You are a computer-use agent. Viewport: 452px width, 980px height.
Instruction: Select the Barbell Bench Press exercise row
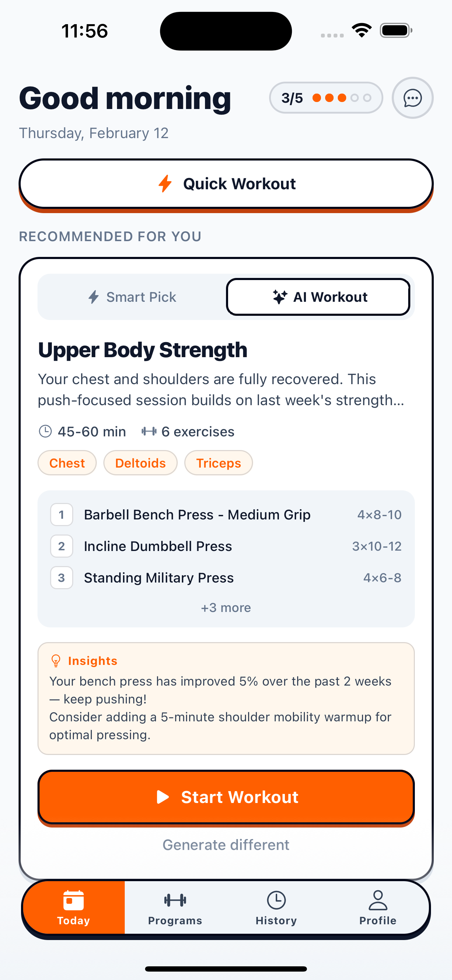[x=226, y=515]
